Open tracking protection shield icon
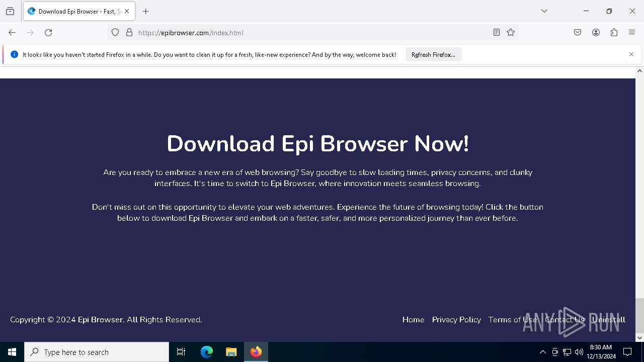The height and width of the screenshot is (362, 644). point(115,33)
